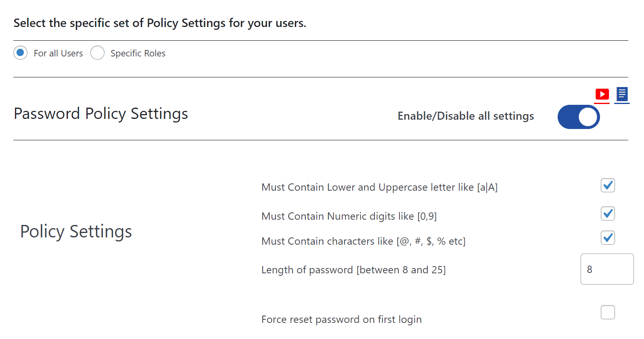Uncheck lower and uppercase letter requirement
Screen dimensions: 644x339
click(608, 185)
